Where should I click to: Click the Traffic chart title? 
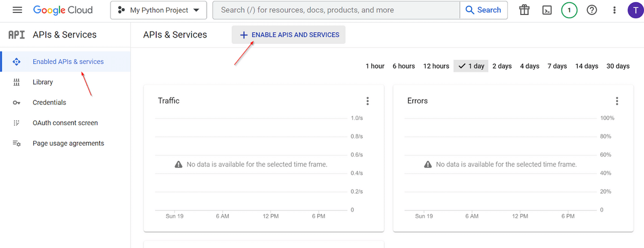click(169, 101)
